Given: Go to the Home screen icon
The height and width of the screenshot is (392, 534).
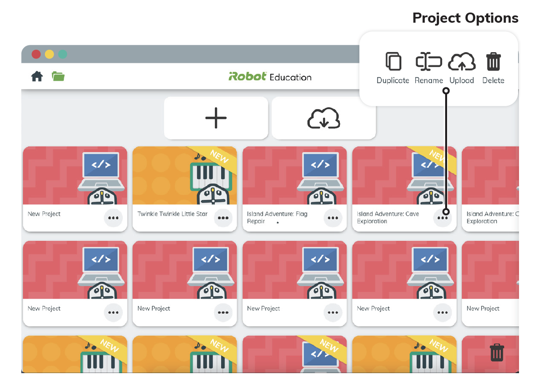Looking at the screenshot, I should 37,76.
